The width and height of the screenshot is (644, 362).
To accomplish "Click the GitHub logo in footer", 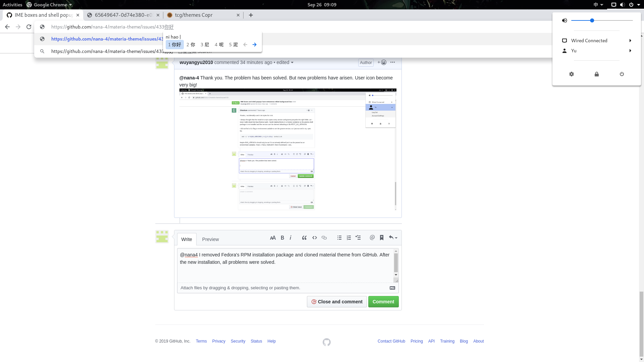I will pyautogui.click(x=327, y=342).
